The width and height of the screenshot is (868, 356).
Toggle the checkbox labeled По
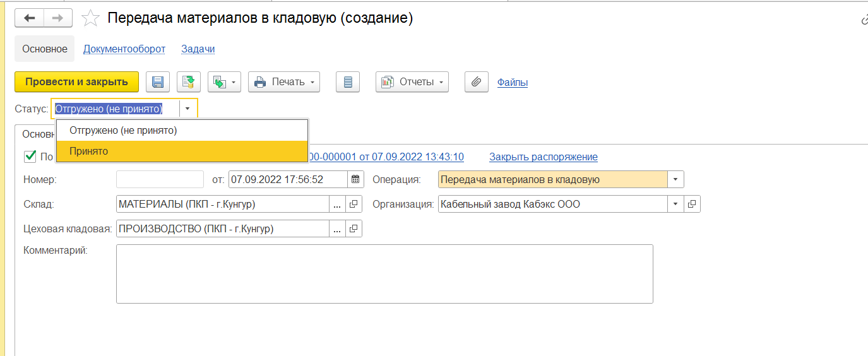[x=30, y=156]
